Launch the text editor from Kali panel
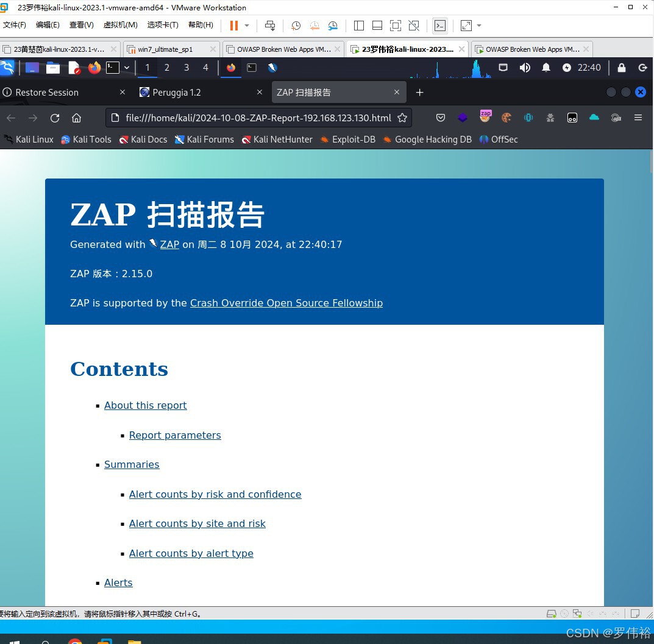The image size is (654, 644). point(74,68)
